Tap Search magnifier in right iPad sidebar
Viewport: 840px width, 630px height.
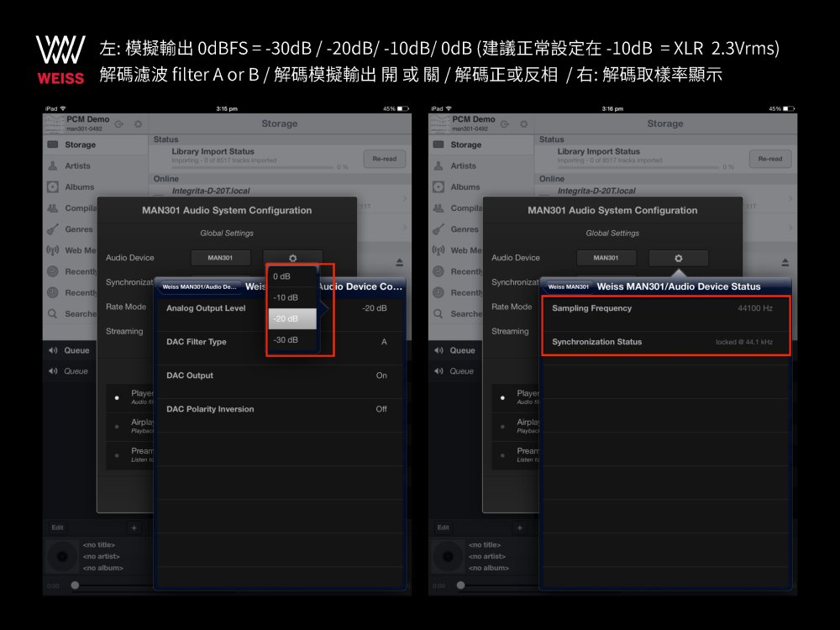pos(438,313)
